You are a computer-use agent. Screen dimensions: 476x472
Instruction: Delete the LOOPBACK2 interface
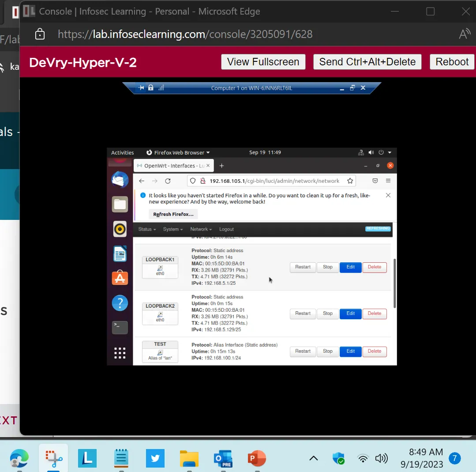[x=374, y=313]
